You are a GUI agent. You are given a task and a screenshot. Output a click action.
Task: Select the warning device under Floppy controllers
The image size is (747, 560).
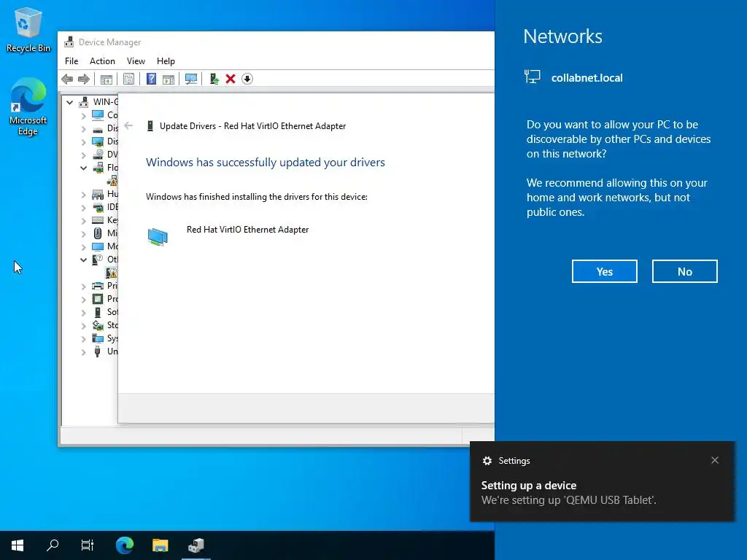(112, 181)
